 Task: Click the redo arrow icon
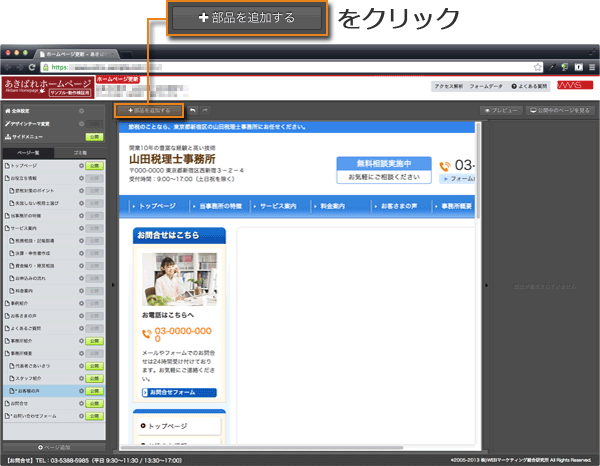[205, 111]
